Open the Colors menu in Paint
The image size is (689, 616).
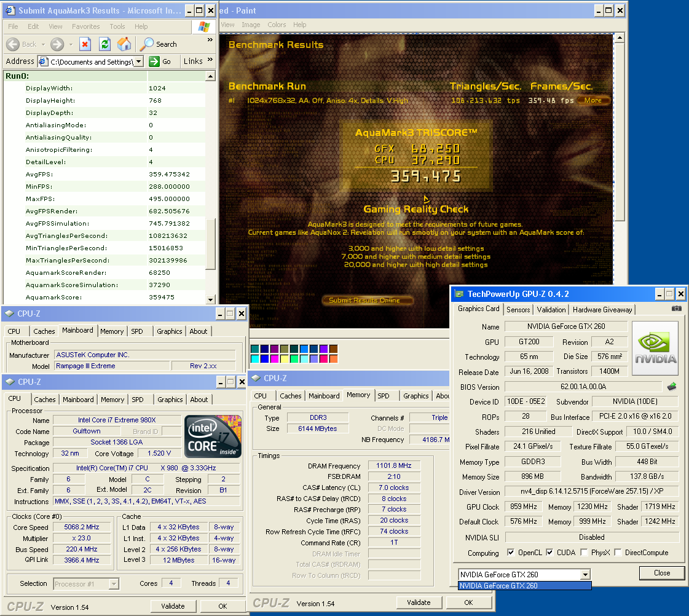(x=277, y=25)
